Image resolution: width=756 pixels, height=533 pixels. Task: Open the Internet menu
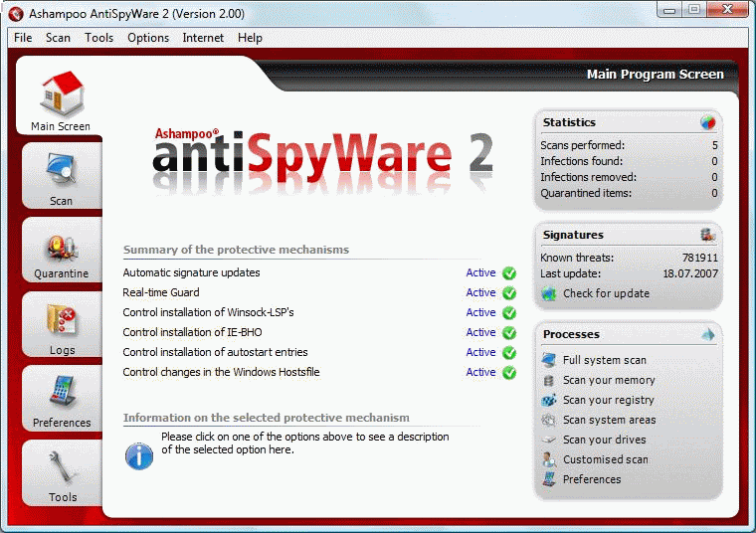[x=203, y=38]
